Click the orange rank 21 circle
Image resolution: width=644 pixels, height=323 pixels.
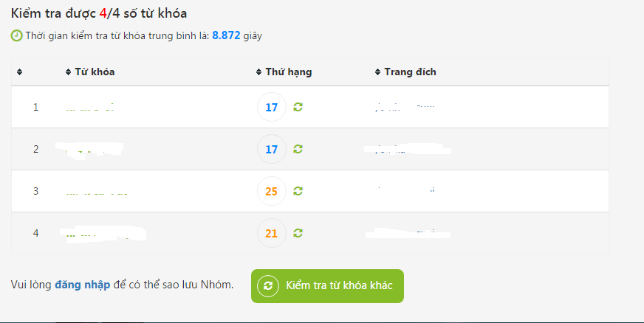tap(272, 233)
